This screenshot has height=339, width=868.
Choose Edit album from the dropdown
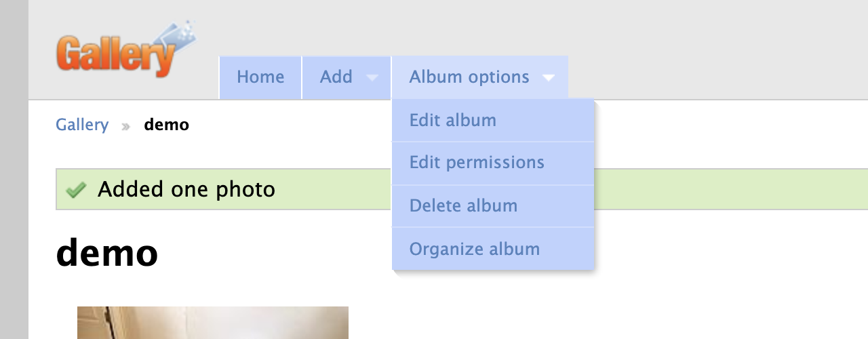pyautogui.click(x=453, y=121)
